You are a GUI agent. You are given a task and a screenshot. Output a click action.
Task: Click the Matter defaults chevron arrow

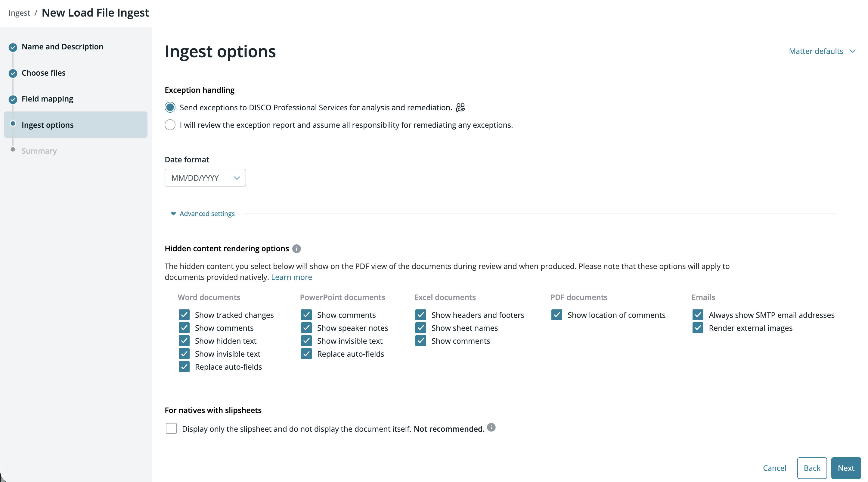(x=852, y=51)
